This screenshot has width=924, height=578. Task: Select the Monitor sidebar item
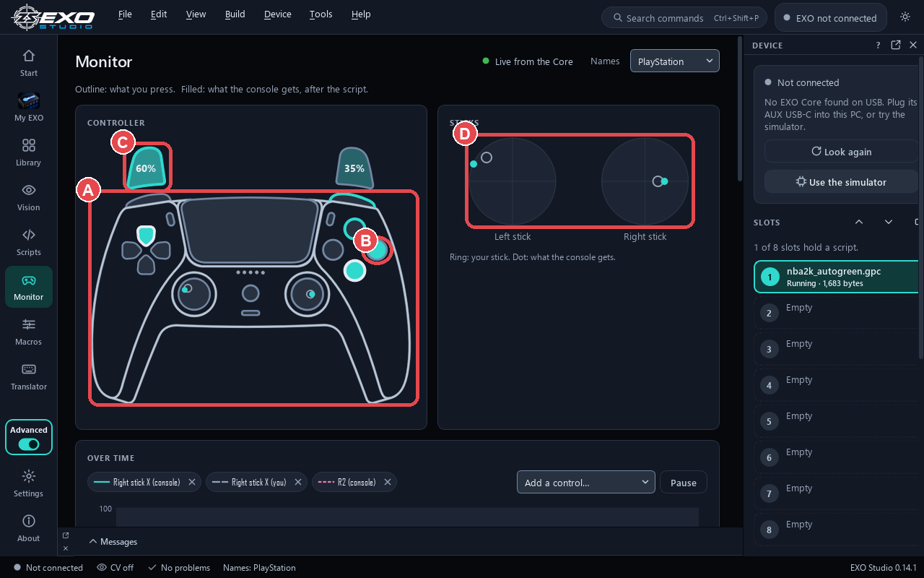click(x=29, y=287)
